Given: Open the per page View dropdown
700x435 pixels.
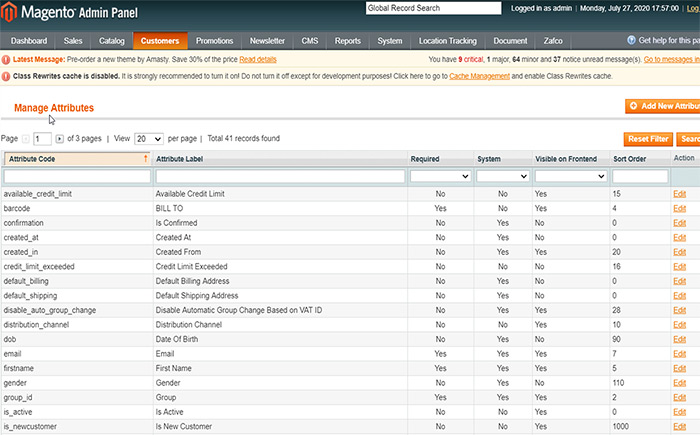Looking at the screenshot, I should click(x=149, y=139).
